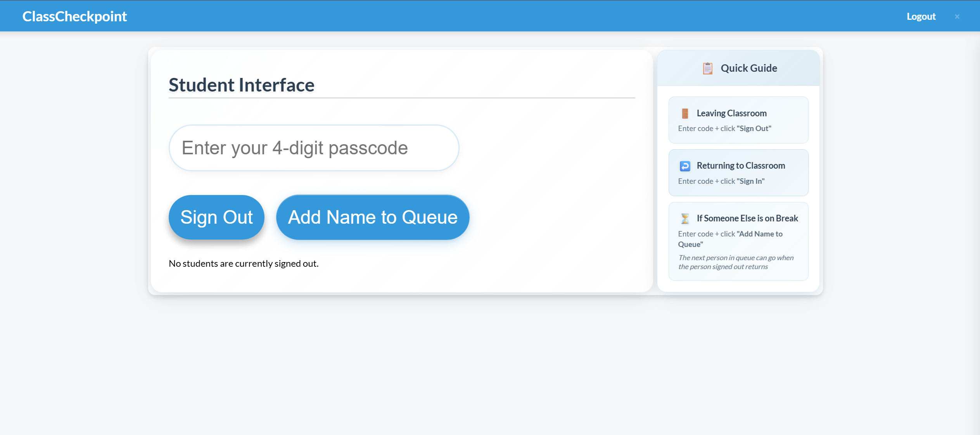Image resolution: width=980 pixels, height=435 pixels.
Task: Click the Returning to Classroom guide card
Action: [x=738, y=173]
